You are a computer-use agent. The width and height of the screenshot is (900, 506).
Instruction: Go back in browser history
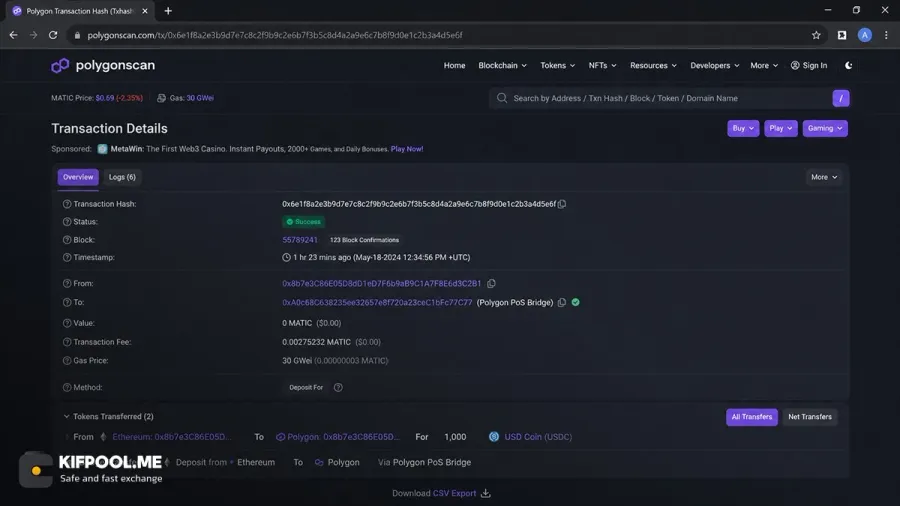click(13, 35)
